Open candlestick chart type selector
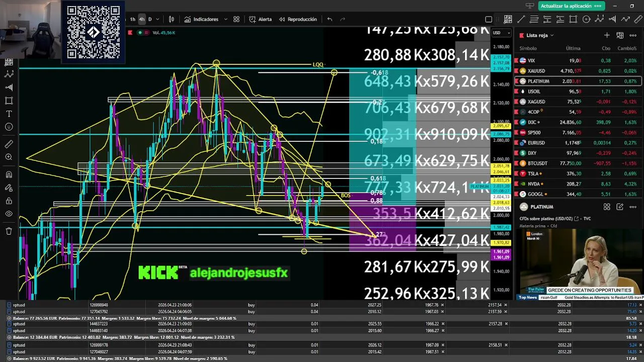Screen dimensions: 644x362 pyautogui.click(x=171, y=19)
